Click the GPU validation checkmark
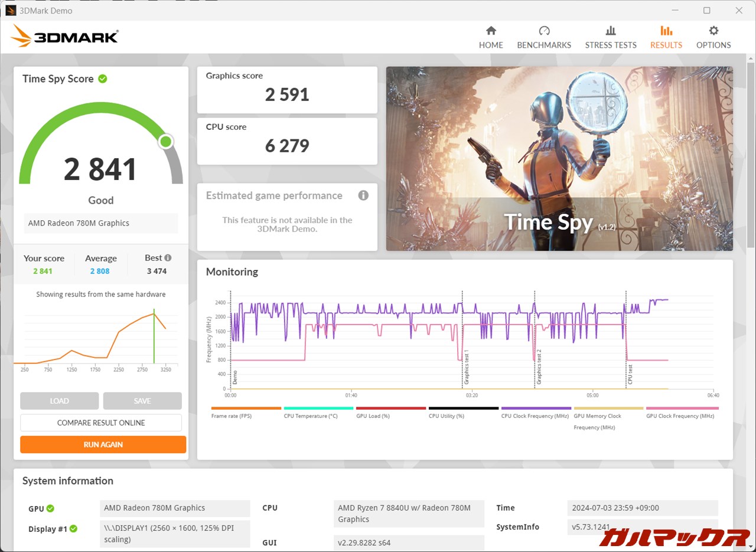Image resolution: width=756 pixels, height=552 pixels. point(51,508)
